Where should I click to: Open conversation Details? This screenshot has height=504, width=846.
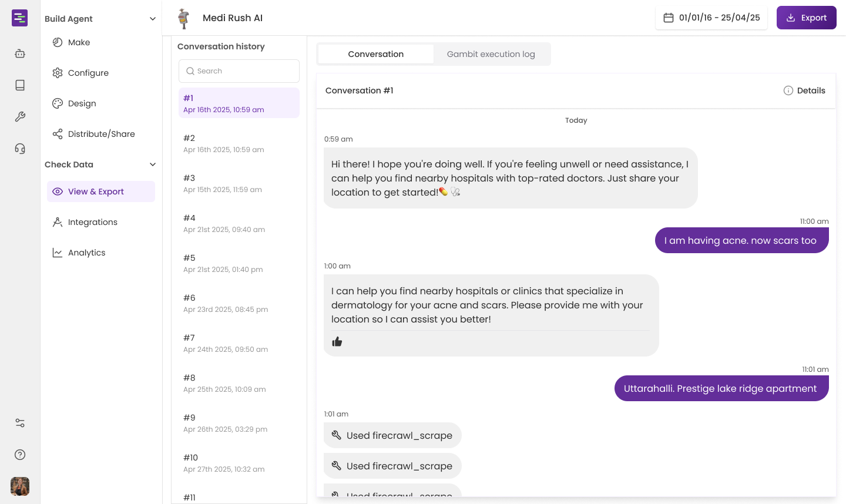click(804, 90)
